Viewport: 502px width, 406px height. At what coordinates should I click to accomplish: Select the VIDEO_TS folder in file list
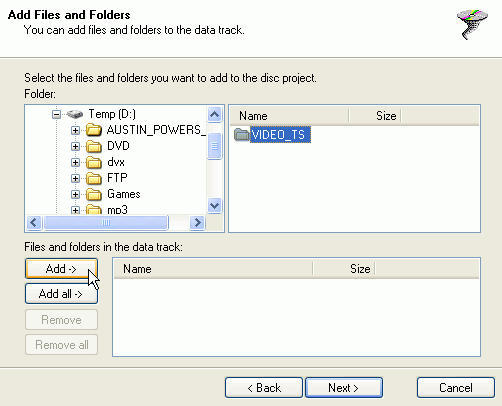(x=273, y=135)
